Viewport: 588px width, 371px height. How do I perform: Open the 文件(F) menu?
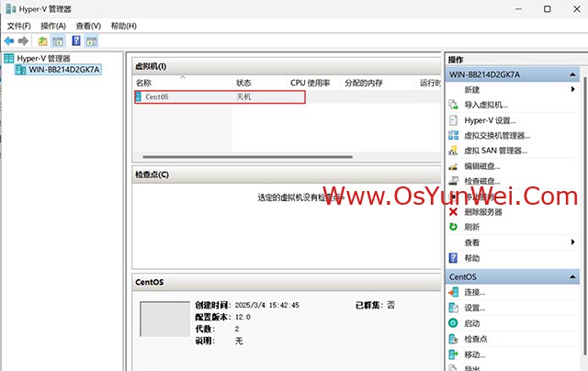click(x=18, y=26)
